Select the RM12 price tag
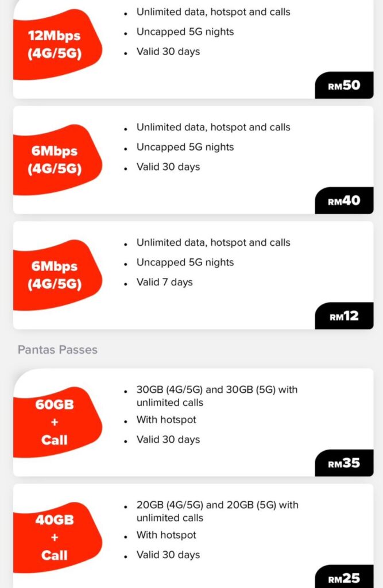The image size is (383, 588). pyautogui.click(x=344, y=316)
